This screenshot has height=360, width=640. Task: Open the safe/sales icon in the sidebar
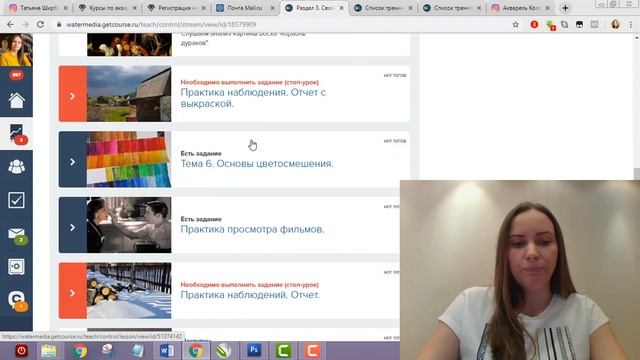[16, 267]
